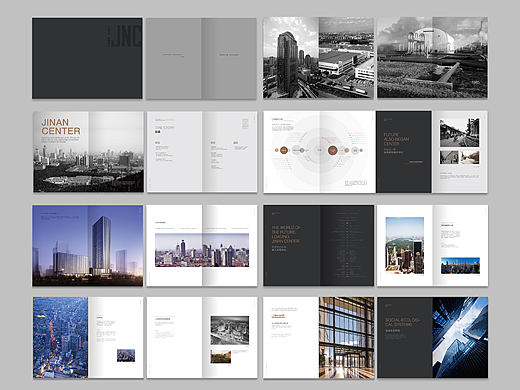520x390 pixels.
Task: Open the black-and-white city skyline photo under the Jinan Center heading
Action: pos(88,152)
